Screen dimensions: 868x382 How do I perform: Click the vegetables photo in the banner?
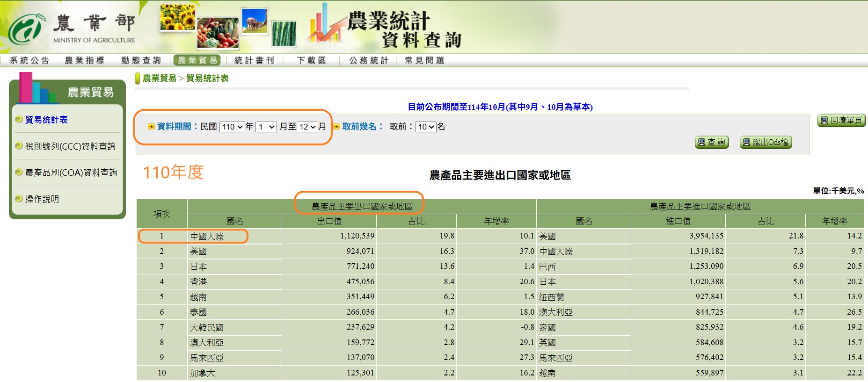[218, 33]
